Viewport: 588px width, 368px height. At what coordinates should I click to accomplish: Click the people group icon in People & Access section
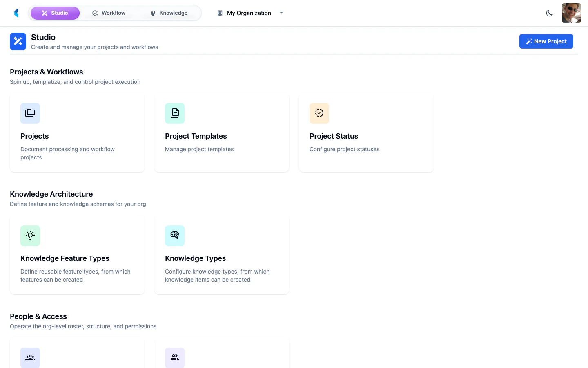[x=30, y=357]
